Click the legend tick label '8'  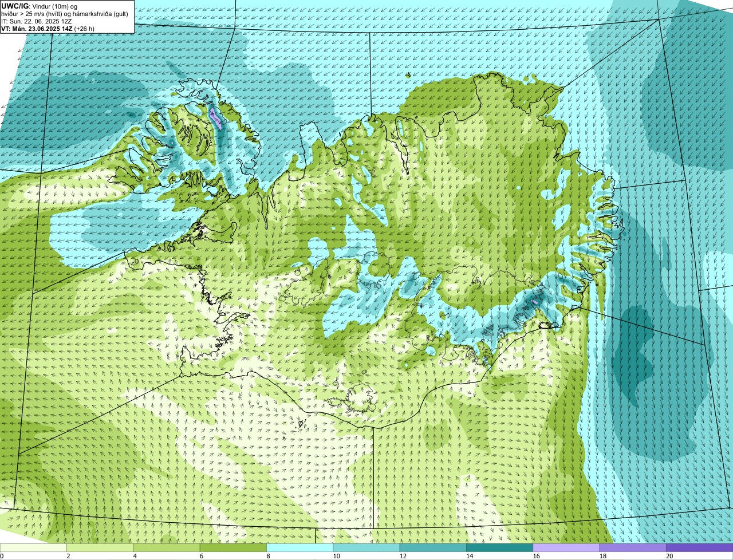pyautogui.click(x=269, y=556)
